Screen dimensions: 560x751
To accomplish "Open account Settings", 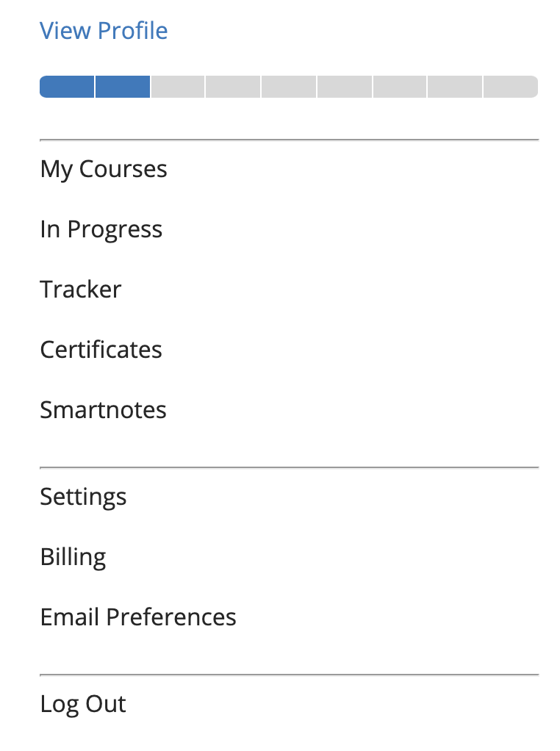I will (x=84, y=497).
